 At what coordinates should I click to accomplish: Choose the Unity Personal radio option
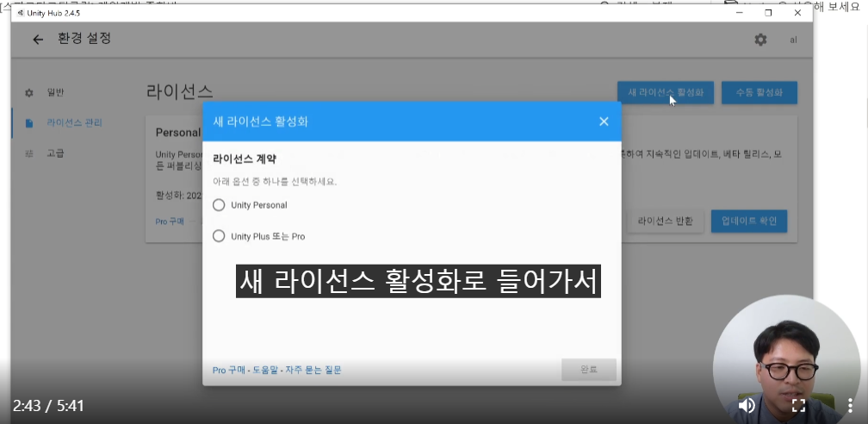click(219, 205)
